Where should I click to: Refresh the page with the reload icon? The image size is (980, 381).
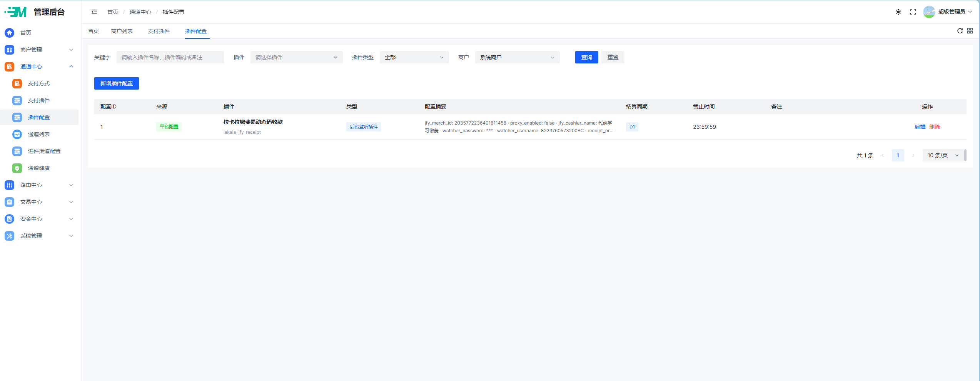960,31
